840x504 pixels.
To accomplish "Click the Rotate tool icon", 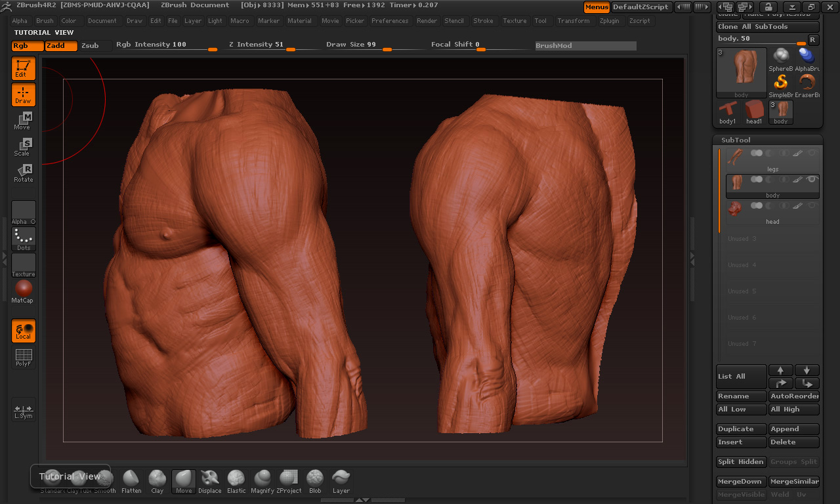I will click(x=23, y=173).
